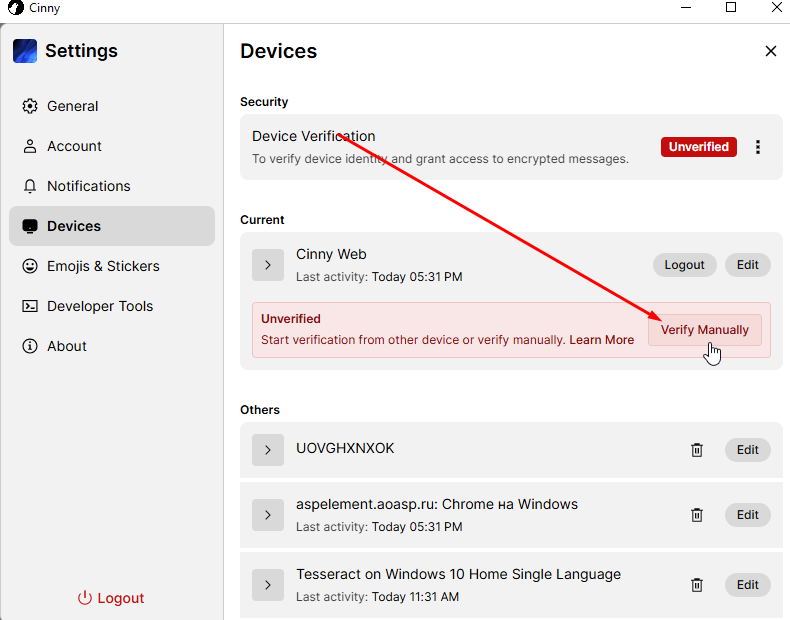Delete the UOVGHXNXOK device with trash icon
This screenshot has height=620, width=790.
pos(697,450)
